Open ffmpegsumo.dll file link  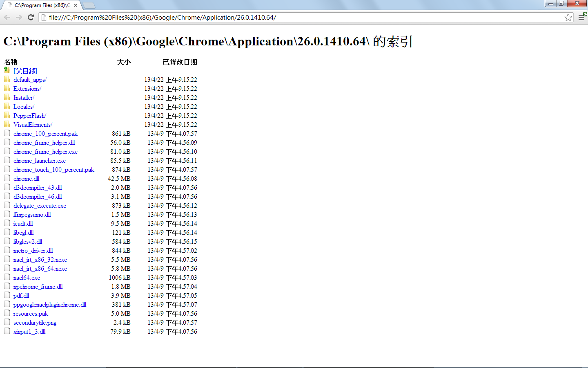[32, 215]
